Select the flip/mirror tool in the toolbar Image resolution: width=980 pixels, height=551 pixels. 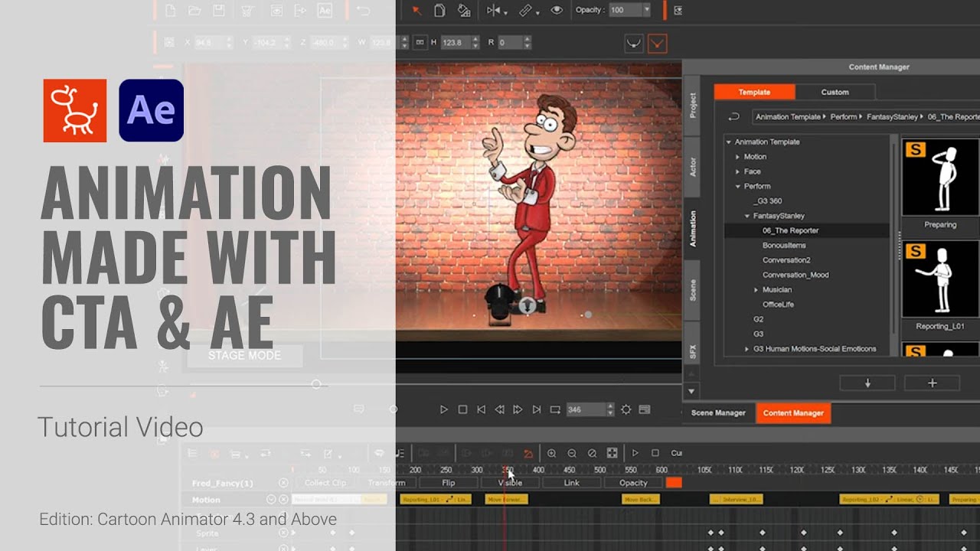494,11
